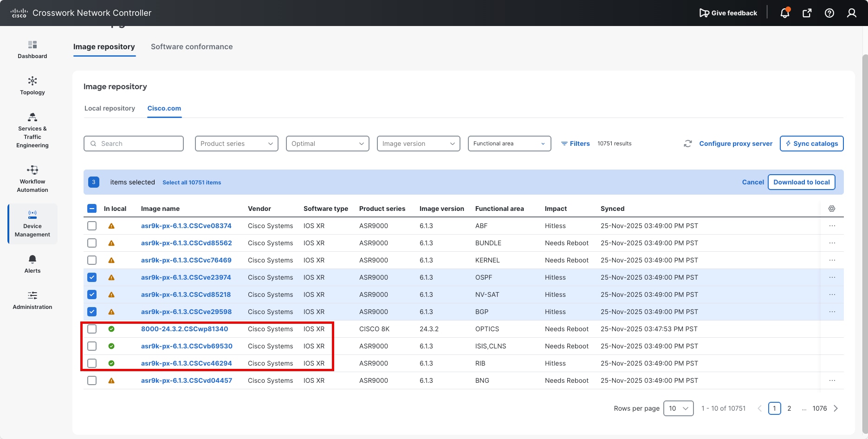Expand the Product series dropdown
Screen dimensions: 868x439
pos(236,144)
